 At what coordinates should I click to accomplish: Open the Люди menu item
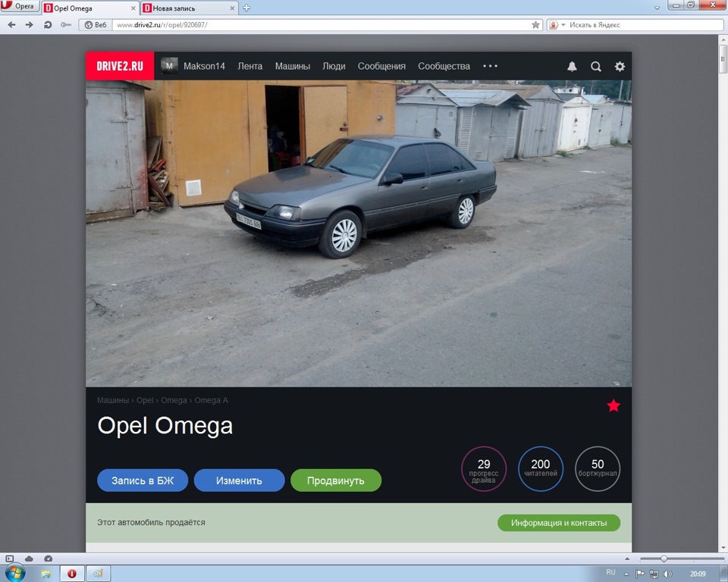[x=334, y=67]
